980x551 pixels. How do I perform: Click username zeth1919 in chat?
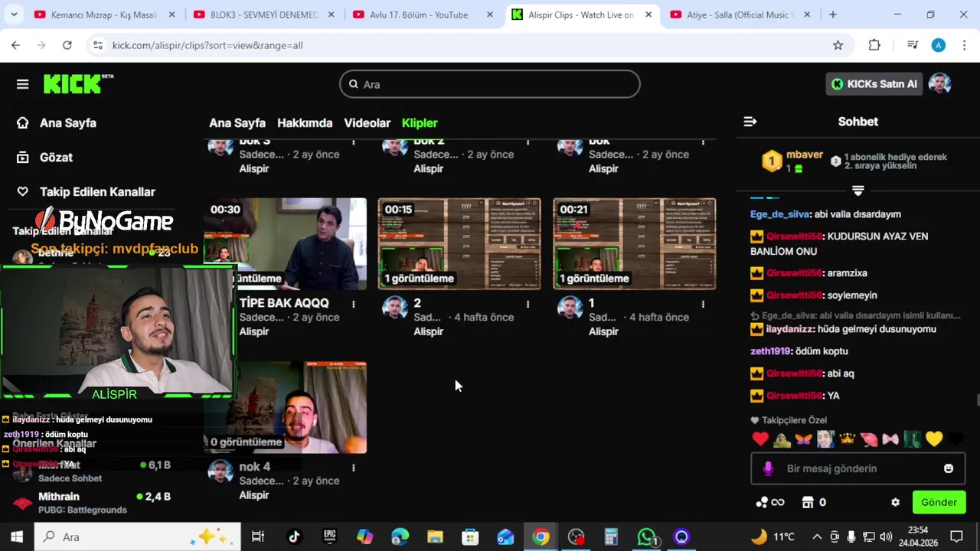pos(770,351)
